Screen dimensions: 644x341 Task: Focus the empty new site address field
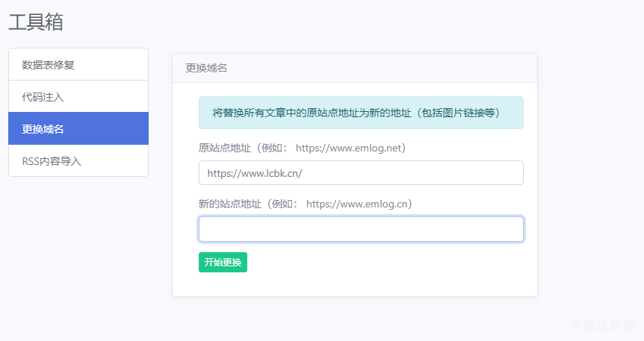click(361, 229)
